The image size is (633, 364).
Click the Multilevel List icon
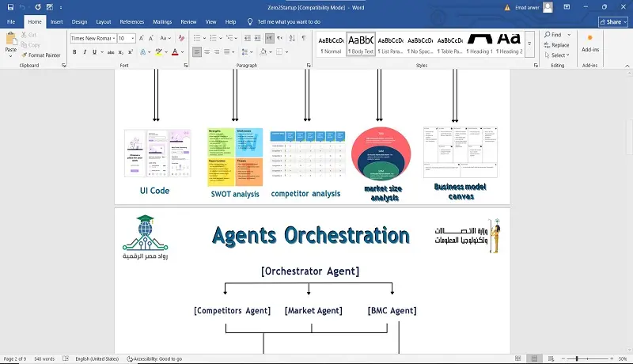(x=229, y=38)
